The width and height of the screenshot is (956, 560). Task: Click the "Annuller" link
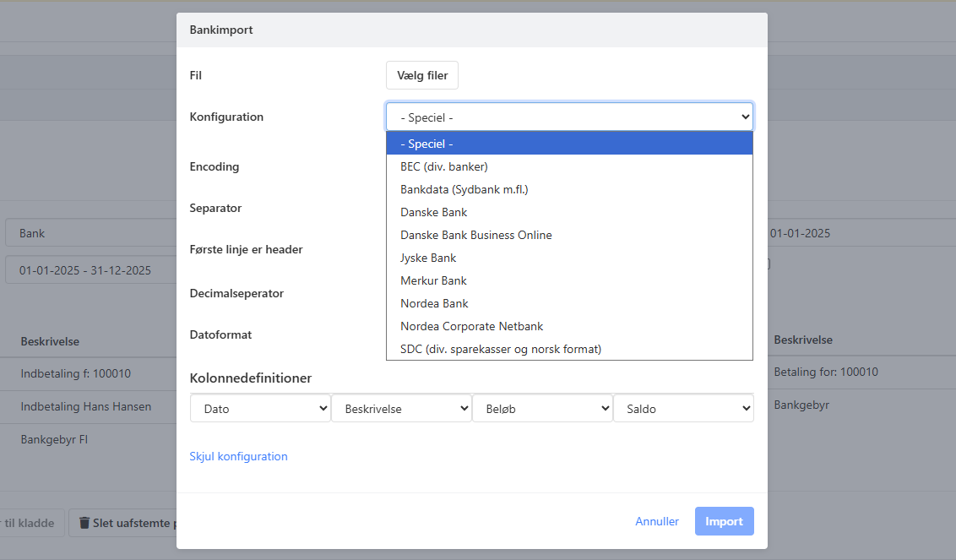[657, 521]
